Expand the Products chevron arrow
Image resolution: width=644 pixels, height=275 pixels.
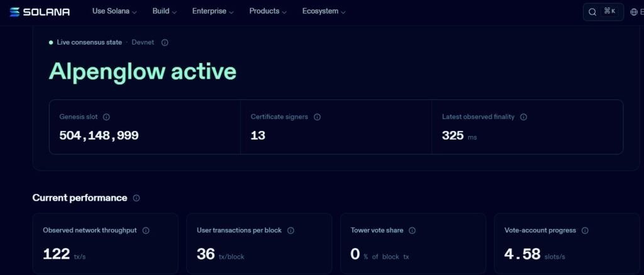[284, 13]
